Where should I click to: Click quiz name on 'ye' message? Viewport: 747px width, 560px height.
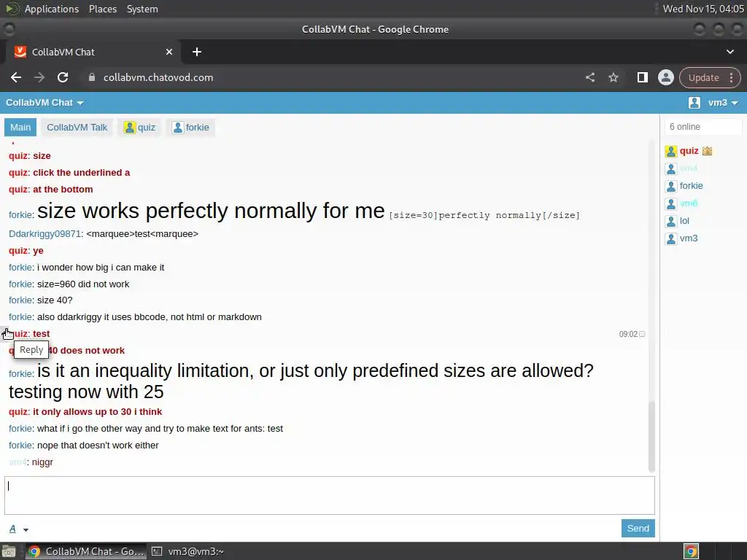tap(18, 251)
